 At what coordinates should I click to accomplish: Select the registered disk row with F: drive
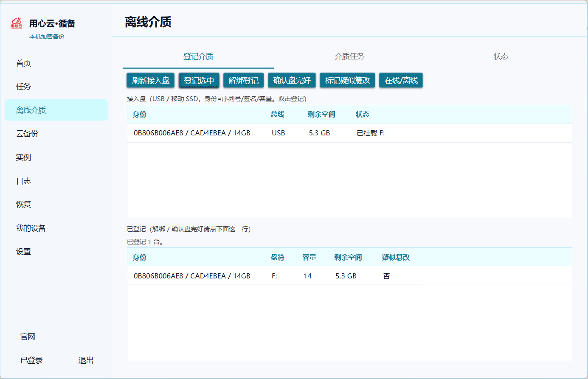click(349, 276)
